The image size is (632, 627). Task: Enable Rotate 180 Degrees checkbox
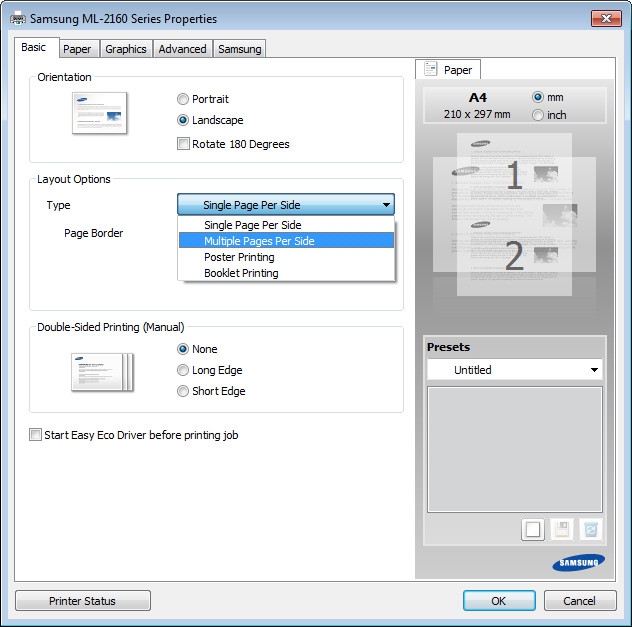click(x=183, y=144)
